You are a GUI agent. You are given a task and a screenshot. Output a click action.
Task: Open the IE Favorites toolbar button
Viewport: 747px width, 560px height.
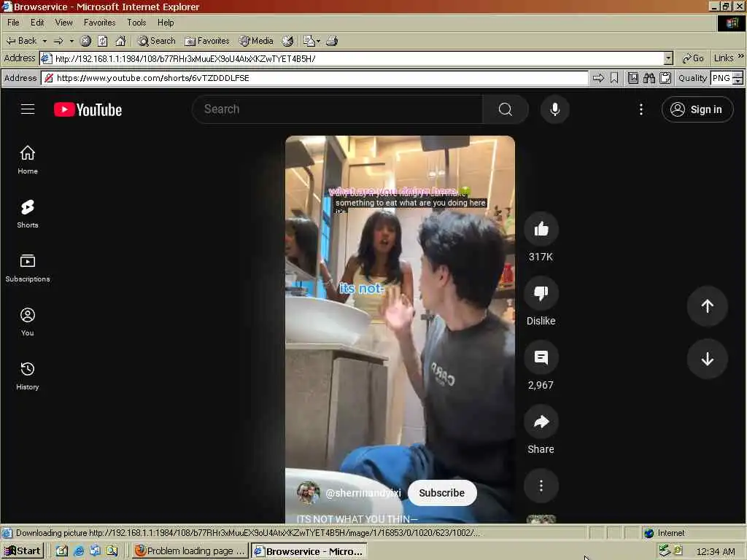207,41
